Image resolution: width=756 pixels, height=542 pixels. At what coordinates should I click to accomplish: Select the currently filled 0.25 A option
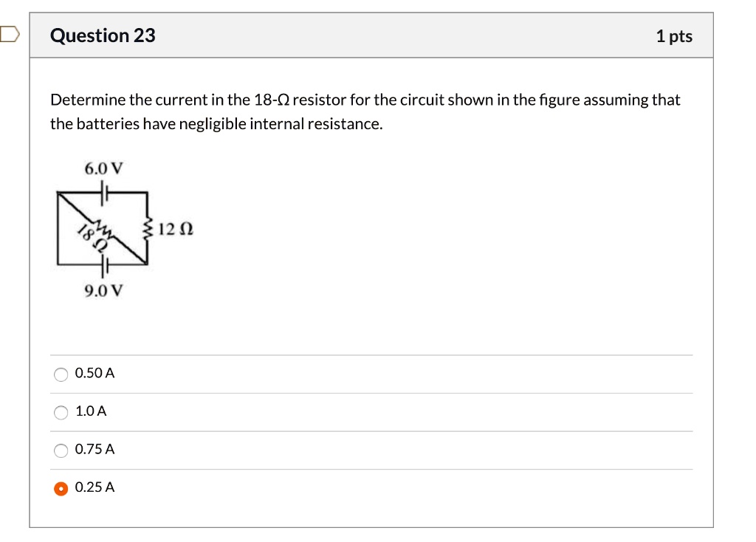click(x=61, y=489)
